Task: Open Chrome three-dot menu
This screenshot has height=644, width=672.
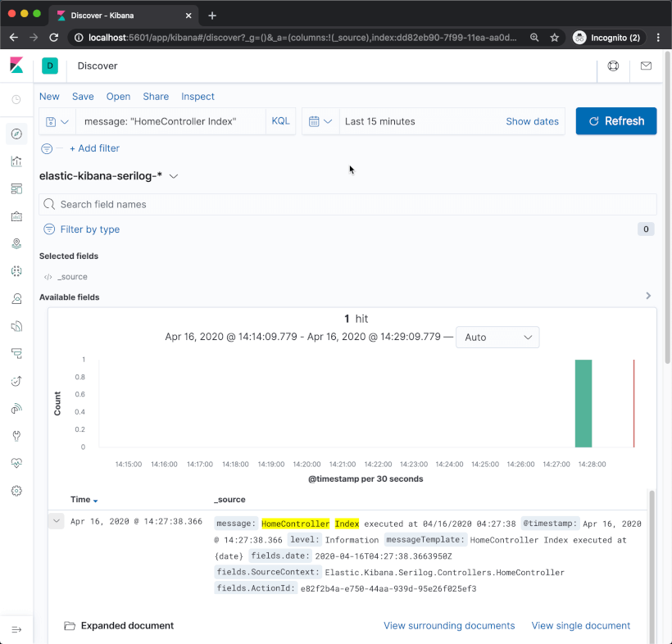Action: click(x=658, y=38)
